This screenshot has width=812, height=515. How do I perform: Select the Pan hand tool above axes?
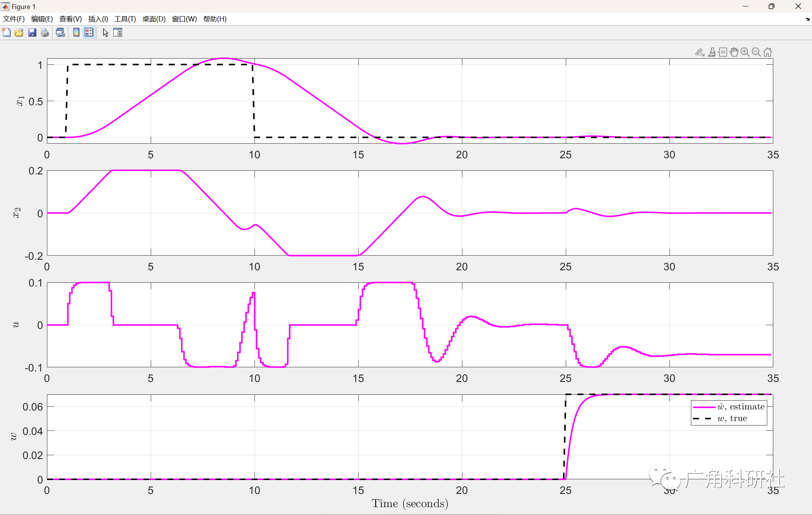point(734,52)
